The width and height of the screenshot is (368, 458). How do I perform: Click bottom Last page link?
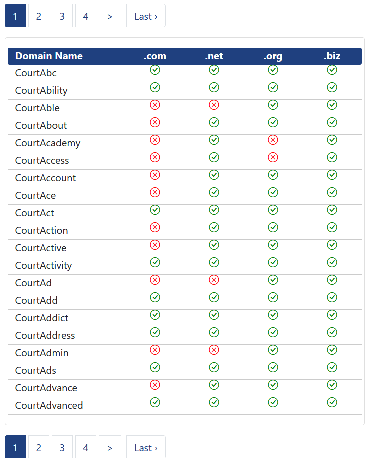click(x=146, y=447)
